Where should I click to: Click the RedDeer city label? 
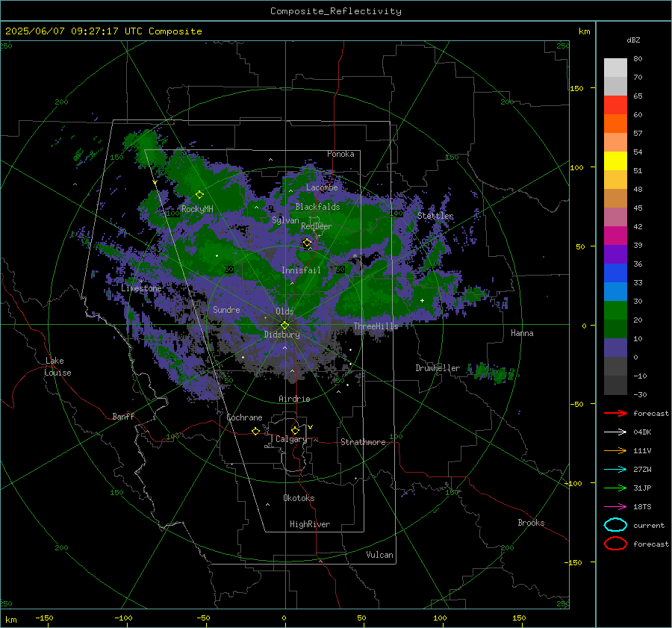tap(317, 226)
